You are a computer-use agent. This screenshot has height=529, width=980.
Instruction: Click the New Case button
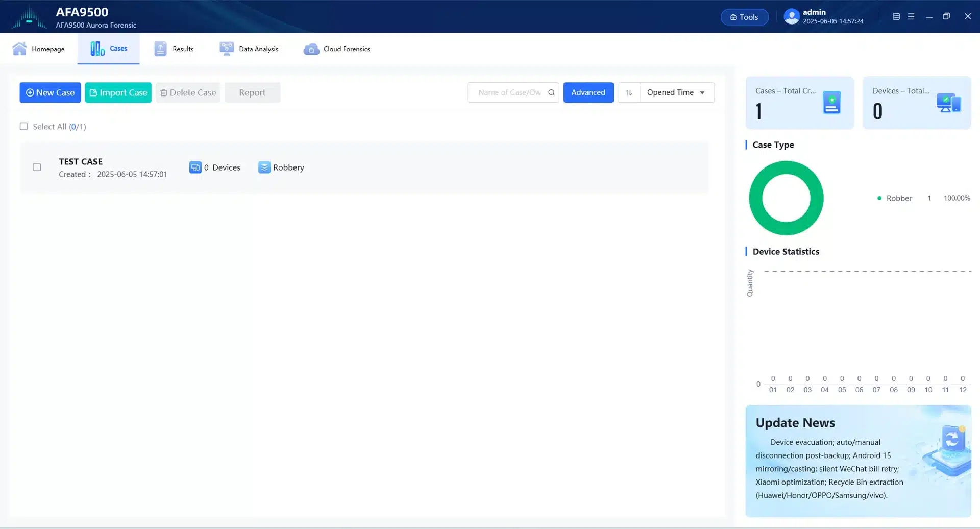coord(50,92)
